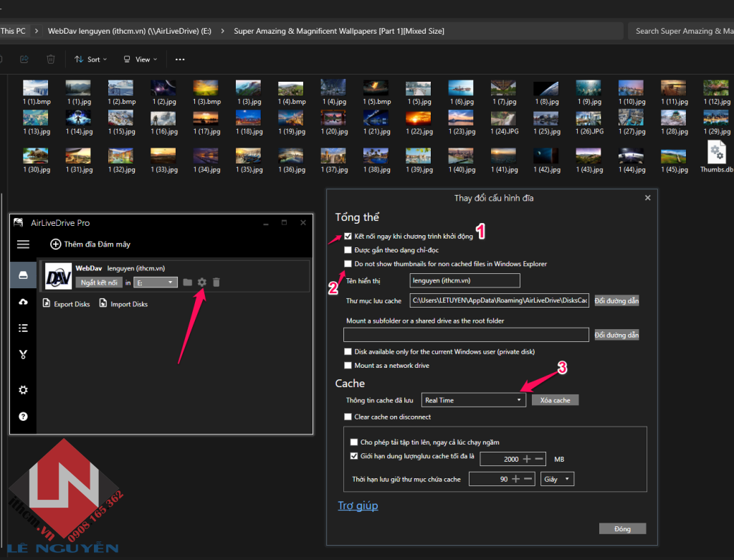This screenshot has height=560, width=734.
Task: Open the 'Giây' time unit dropdown
Action: click(x=557, y=478)
